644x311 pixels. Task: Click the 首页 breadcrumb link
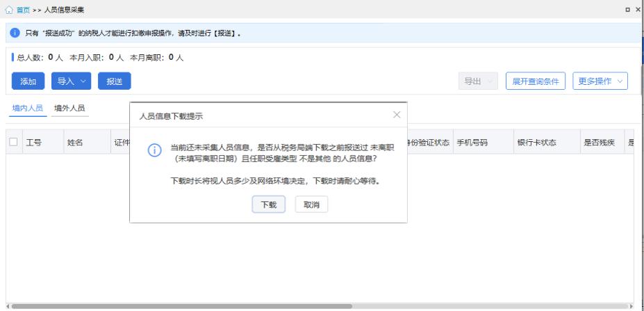coord(23,10)
